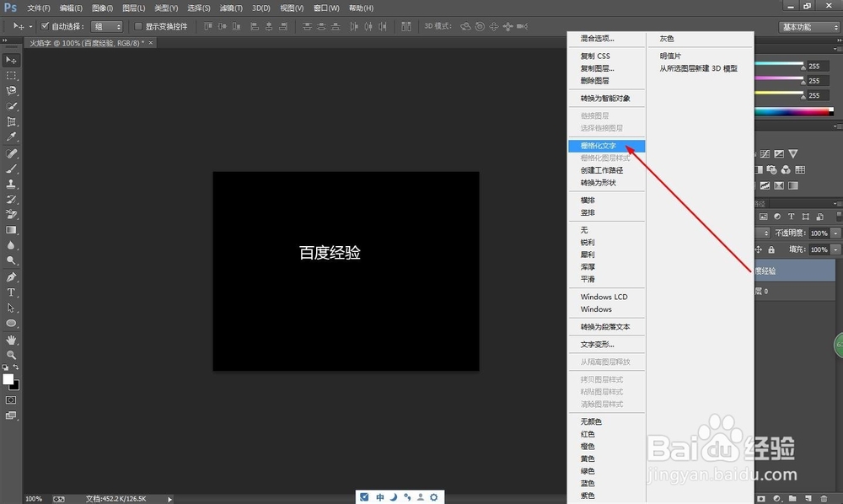Expand the collapsed toolbox double arrow
The height and width of the screenshot is (504, 843).
pos(5,40)
